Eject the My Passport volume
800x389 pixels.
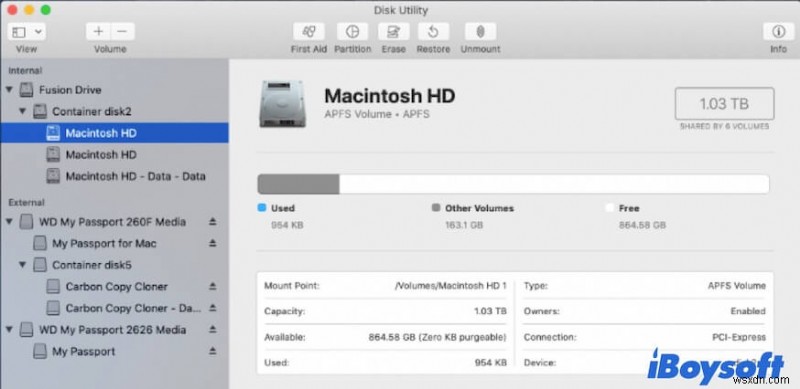click(213, 352)
